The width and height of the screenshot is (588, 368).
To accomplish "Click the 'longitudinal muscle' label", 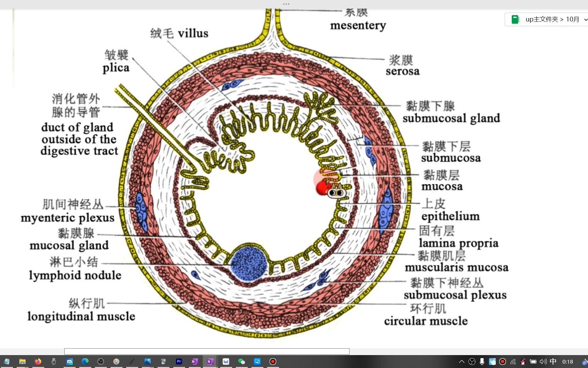I will click(x=81, y=317).
